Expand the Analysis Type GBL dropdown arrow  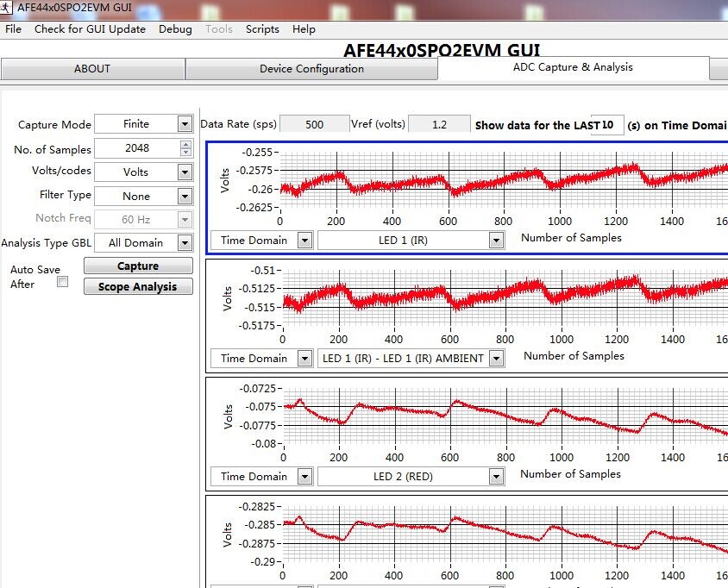185,243
